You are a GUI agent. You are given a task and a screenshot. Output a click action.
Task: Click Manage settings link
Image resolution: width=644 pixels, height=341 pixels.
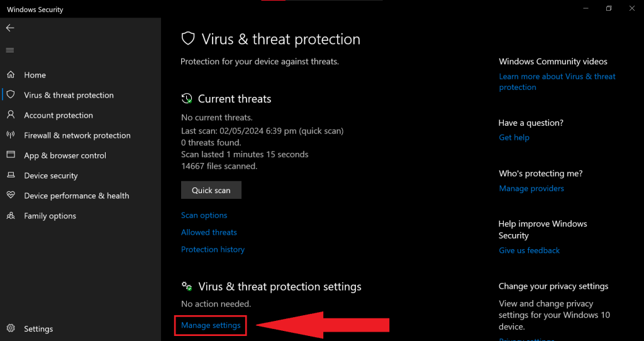211,325
